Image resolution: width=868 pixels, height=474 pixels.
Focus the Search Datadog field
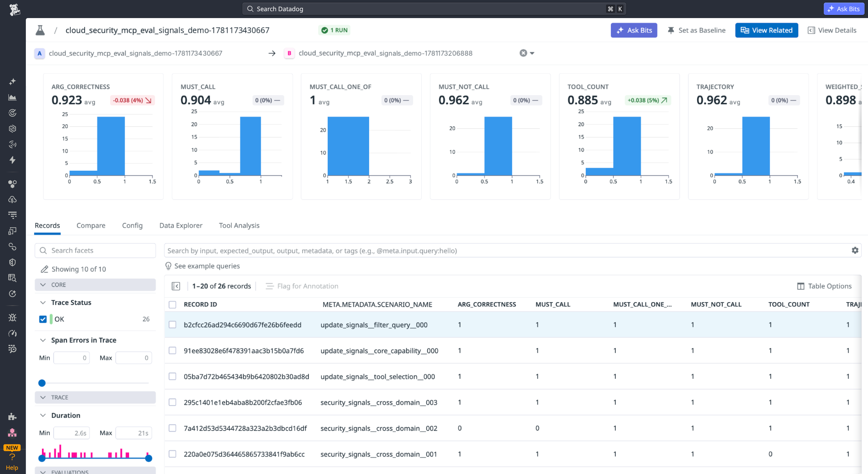434,9
